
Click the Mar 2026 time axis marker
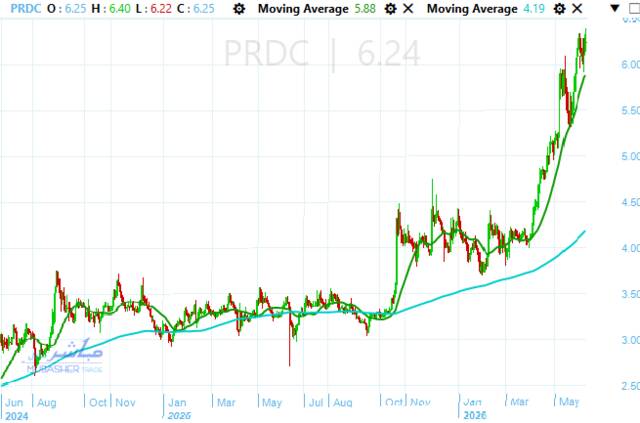point(519,402)
